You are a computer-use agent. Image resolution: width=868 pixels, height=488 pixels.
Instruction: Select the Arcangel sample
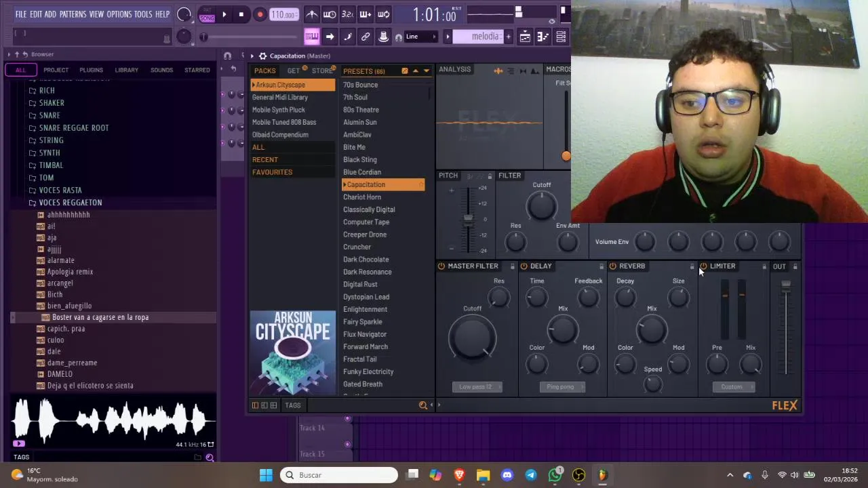click(60, 283)
